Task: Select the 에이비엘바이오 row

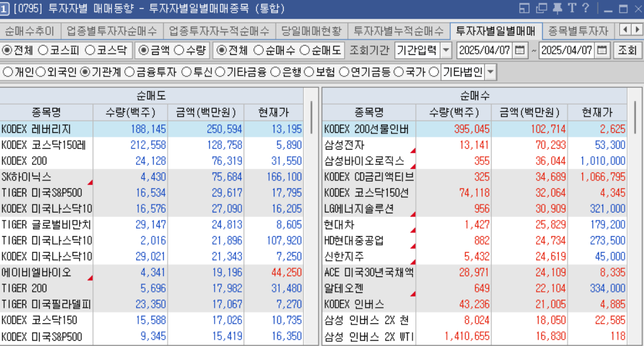Action: point(152,272)
